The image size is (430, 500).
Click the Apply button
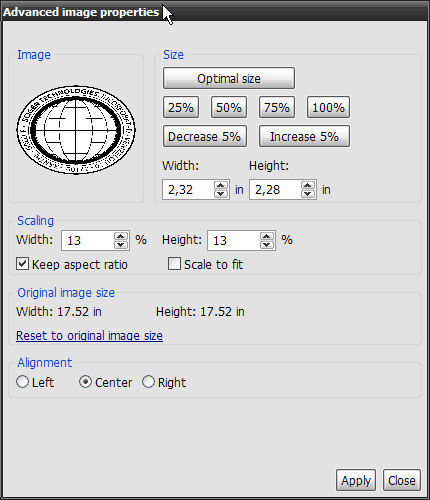[356, 480]
